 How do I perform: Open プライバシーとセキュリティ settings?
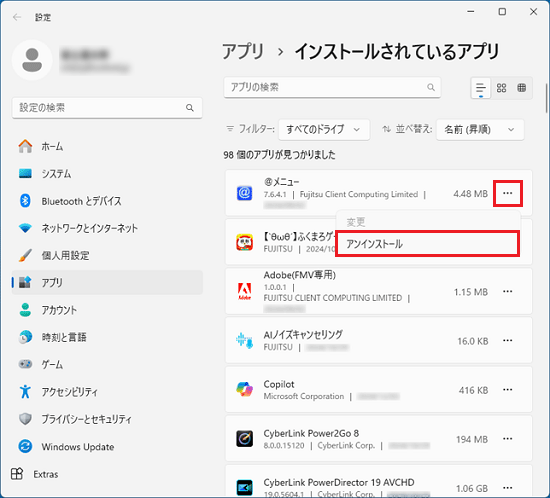(107, 419)
